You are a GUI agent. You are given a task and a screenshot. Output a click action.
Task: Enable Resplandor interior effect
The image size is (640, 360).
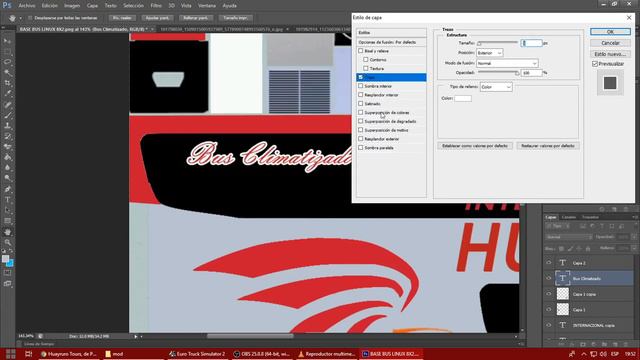[360, 95]
